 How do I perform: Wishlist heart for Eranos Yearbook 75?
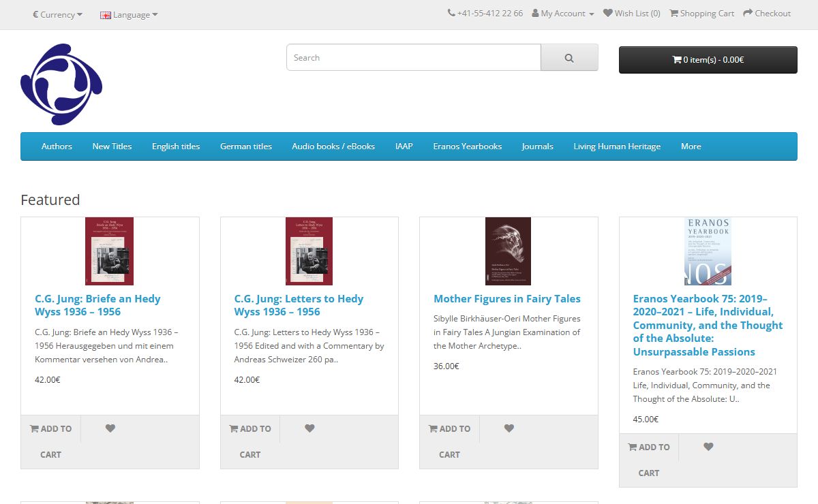708,447
